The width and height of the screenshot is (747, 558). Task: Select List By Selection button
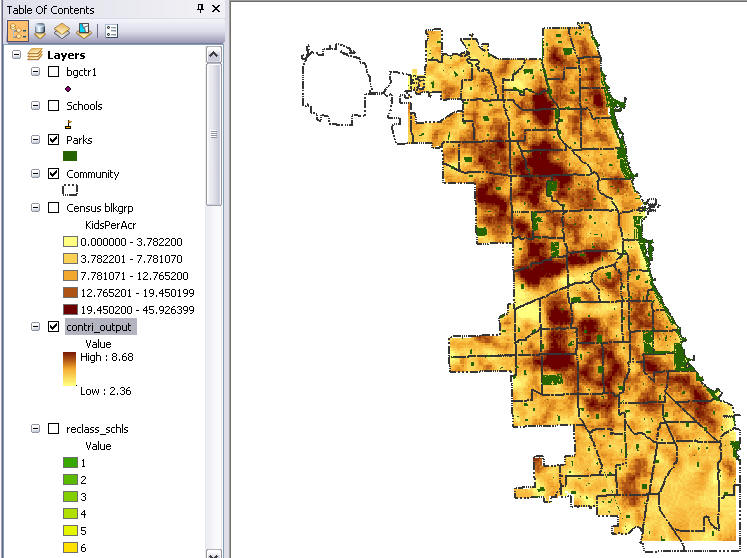[x=84, y=31]
